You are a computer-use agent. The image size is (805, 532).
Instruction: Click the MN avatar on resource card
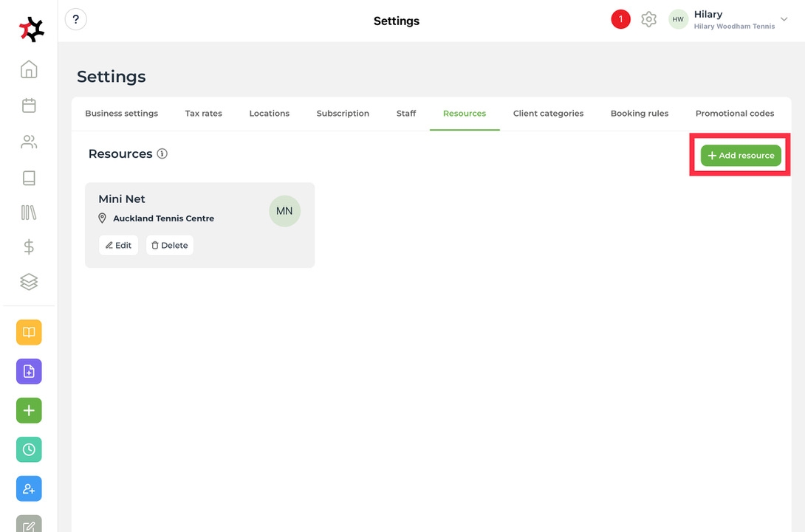pos(284,211)
